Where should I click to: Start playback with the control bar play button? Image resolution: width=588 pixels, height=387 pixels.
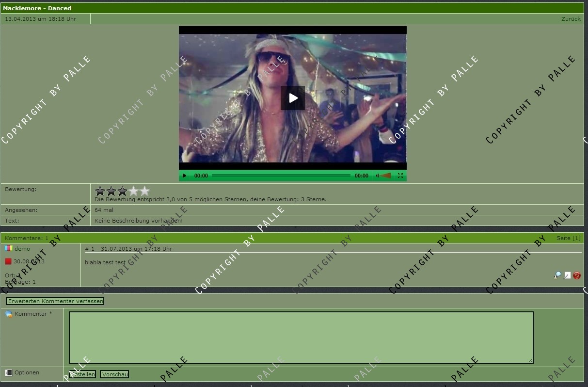click(x=184, y=176)
